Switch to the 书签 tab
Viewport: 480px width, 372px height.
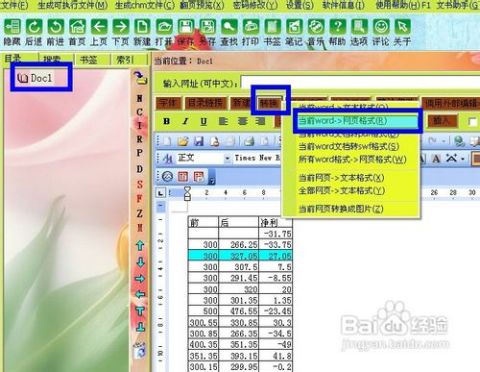click(89, 60)
